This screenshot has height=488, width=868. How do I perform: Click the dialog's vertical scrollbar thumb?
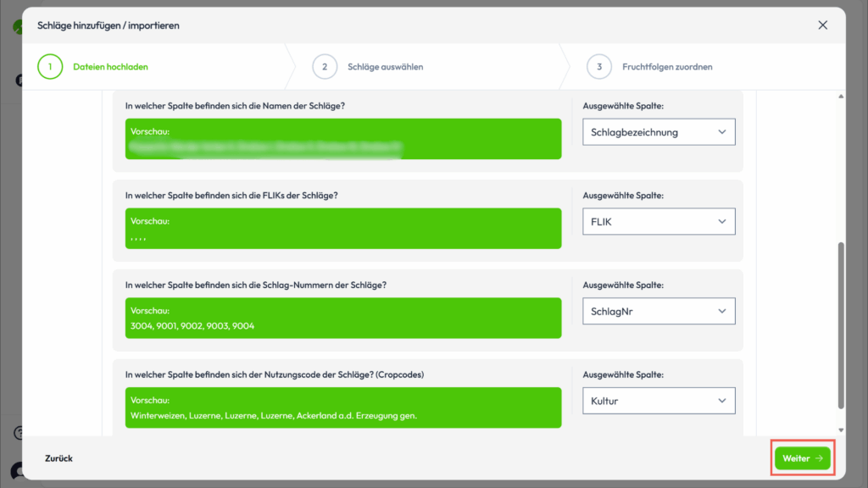(x=841, y=322)
